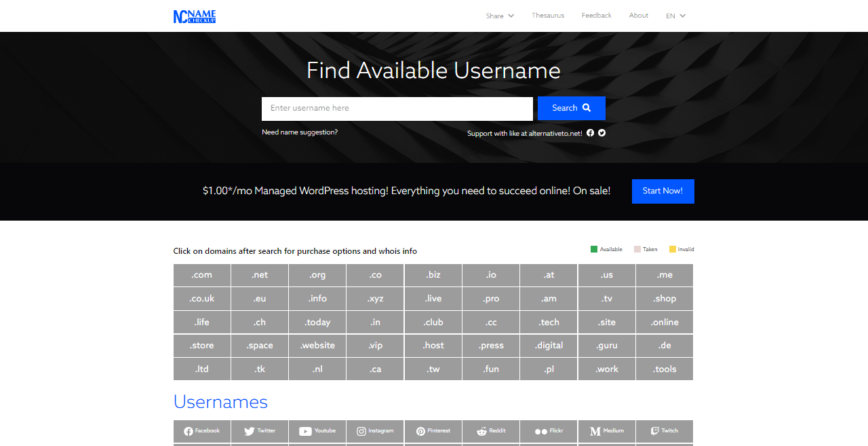Click the Need name suggestion link
The image size is (868, 446).
pos(300,132)
